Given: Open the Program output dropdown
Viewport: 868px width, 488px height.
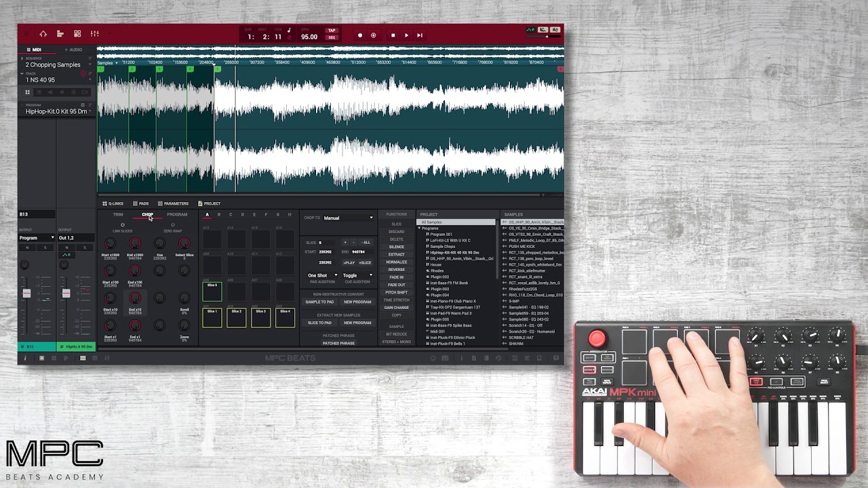Looking at the screenshot, I should pos(37,238).
